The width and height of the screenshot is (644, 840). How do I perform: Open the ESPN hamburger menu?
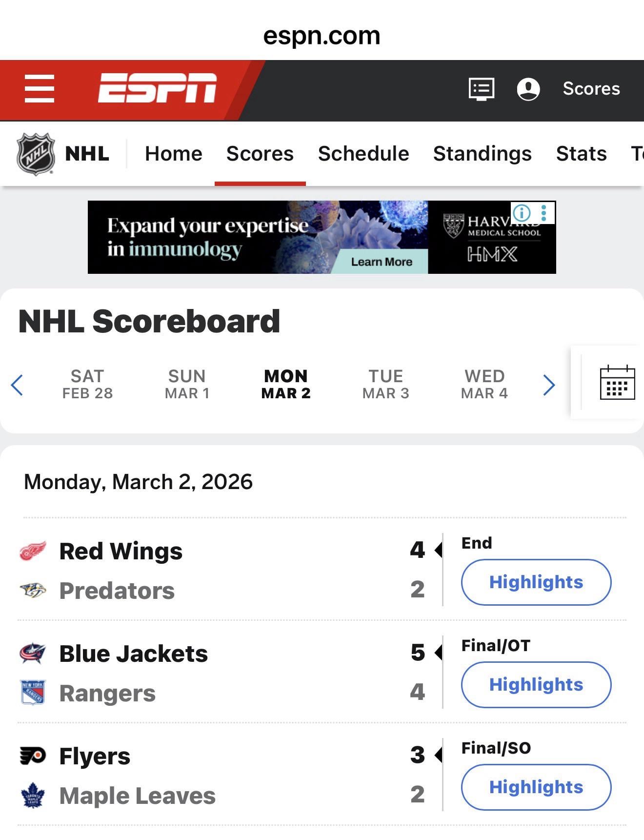coord(39,89)
